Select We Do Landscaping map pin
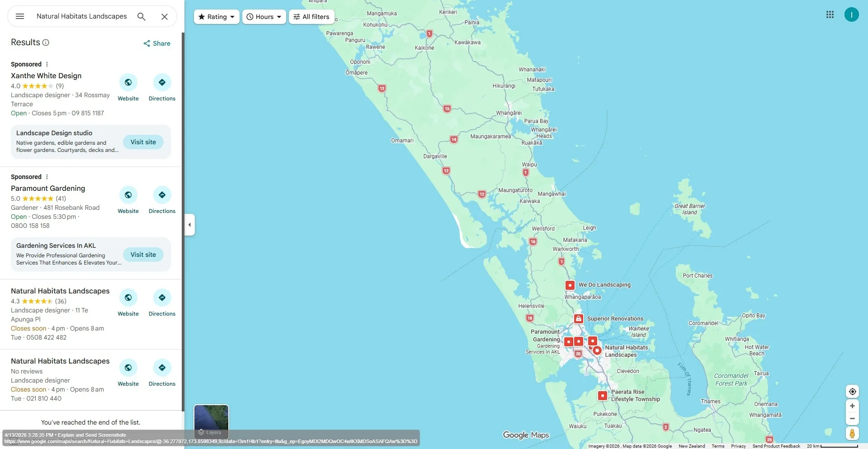Viewport: 868px width, 449px height. pyautogui.click(x=570, y=285)
